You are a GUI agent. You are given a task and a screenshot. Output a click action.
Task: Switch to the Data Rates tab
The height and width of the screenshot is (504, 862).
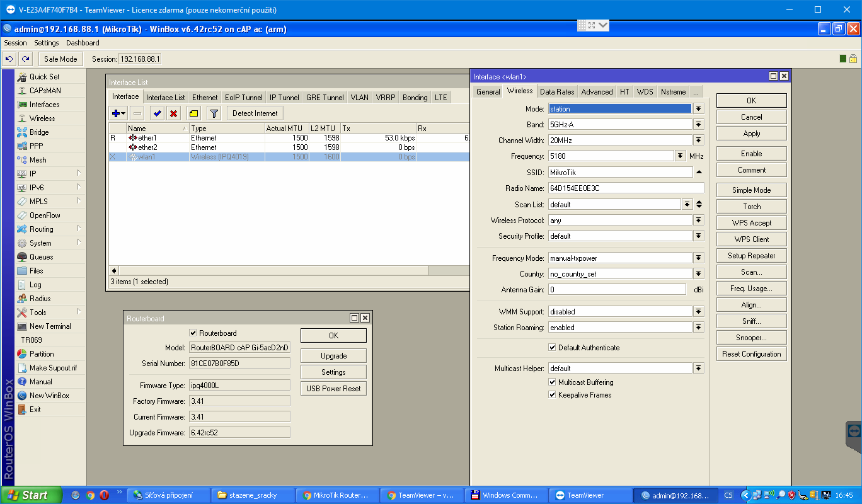coord(557,92)
